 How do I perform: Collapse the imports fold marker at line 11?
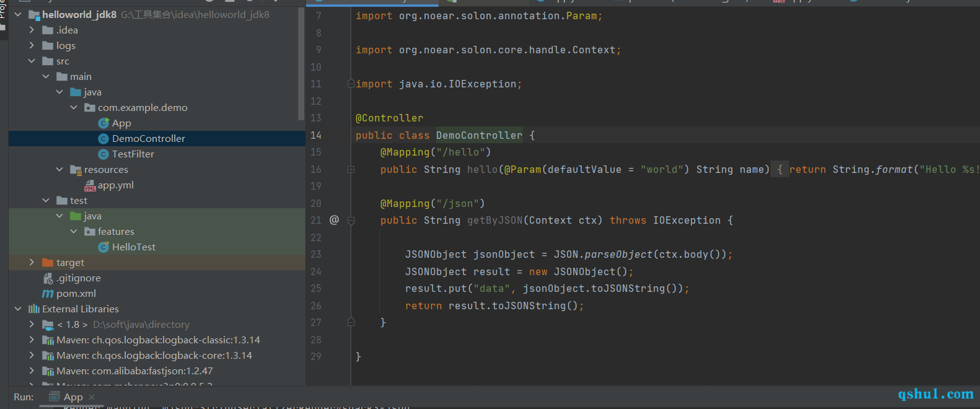(x=351, y=84)
